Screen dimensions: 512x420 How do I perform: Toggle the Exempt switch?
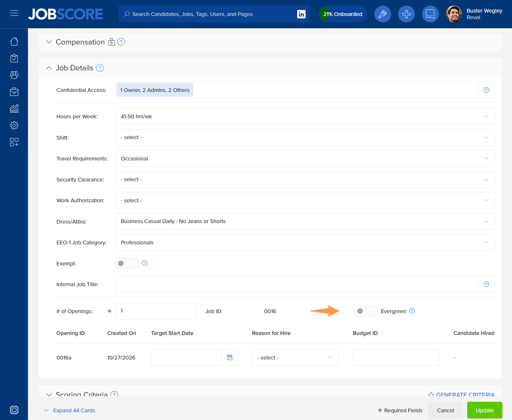coord(127,263)
